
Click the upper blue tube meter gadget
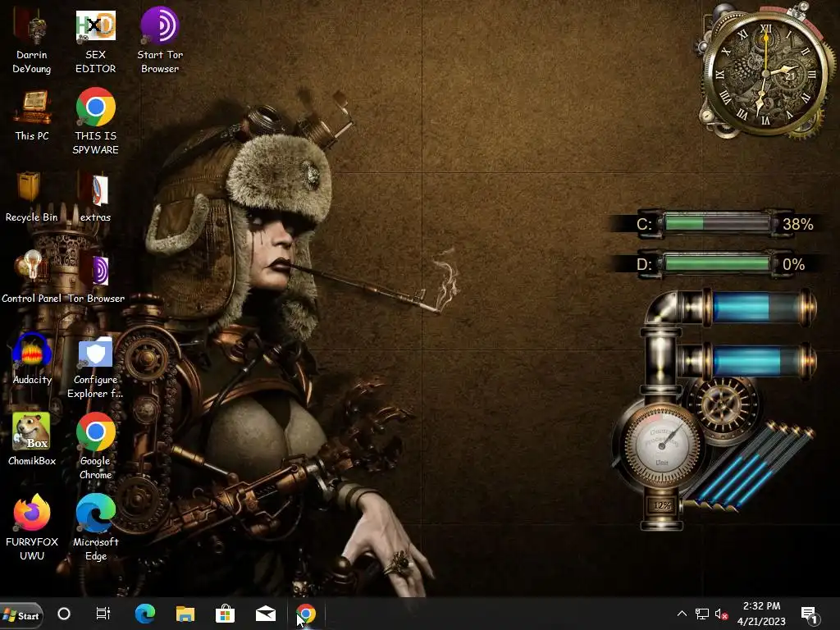[x=759, y=308]
